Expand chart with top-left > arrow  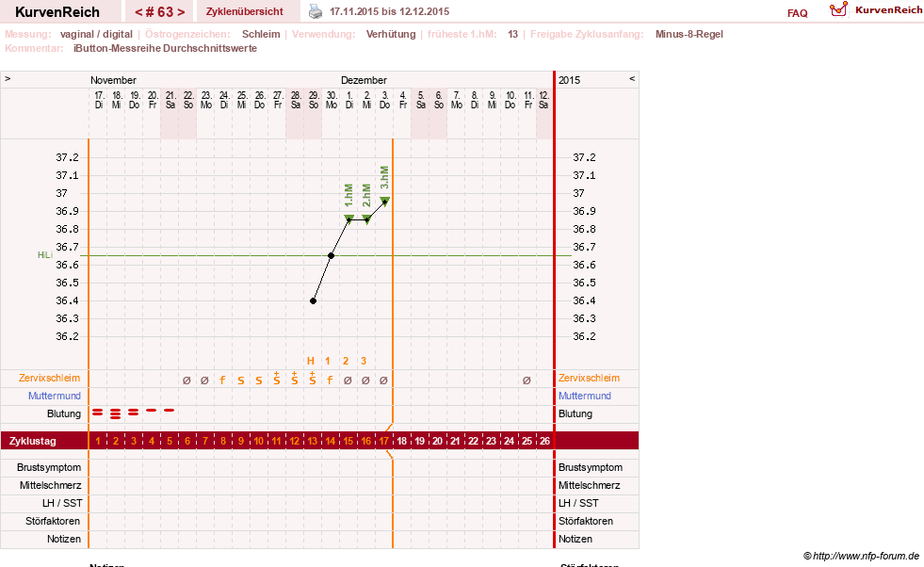point(8,78)
